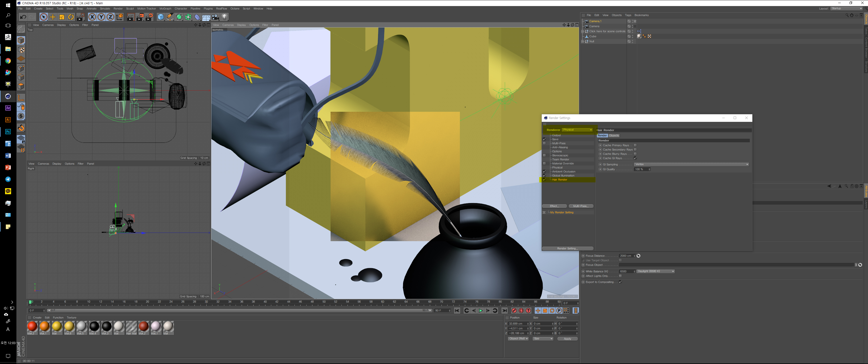Open the Subdivision Surface generator icon
868x364 pixels.
(x=179, y=17)
